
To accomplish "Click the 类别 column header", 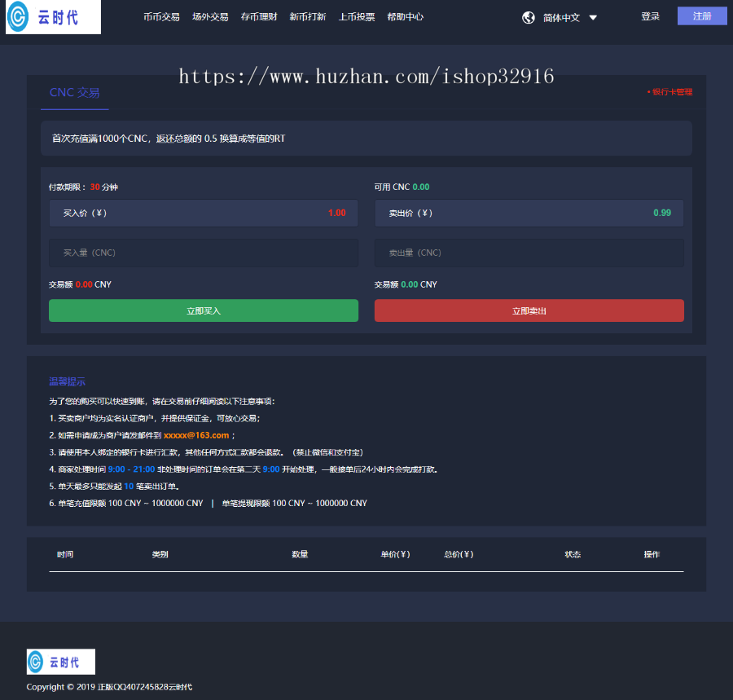I will pos(160,555).
